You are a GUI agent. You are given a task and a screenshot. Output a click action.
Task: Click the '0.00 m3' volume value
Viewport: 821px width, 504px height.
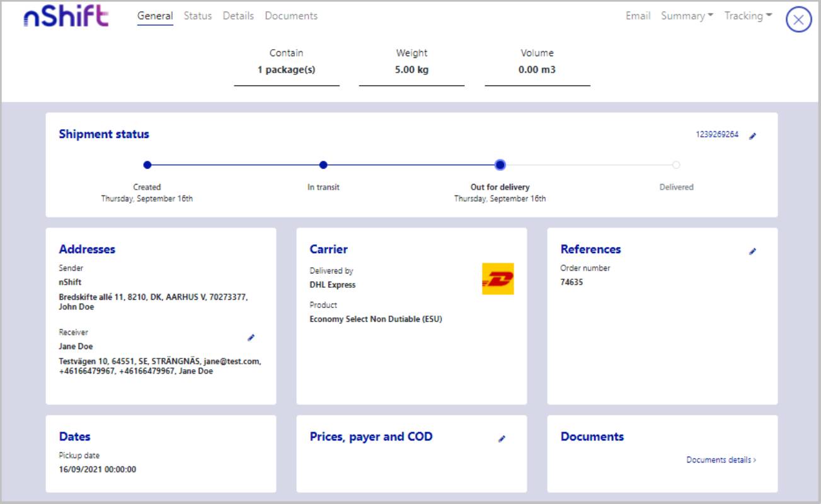(x=537, y=70)
